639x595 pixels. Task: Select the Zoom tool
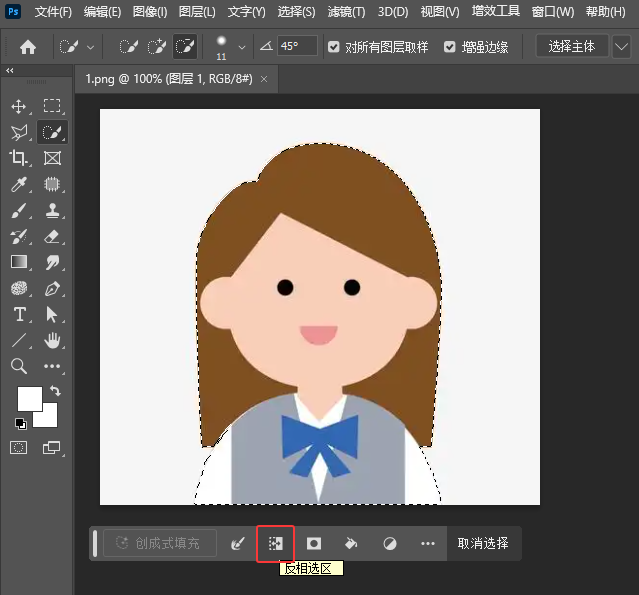19,366
